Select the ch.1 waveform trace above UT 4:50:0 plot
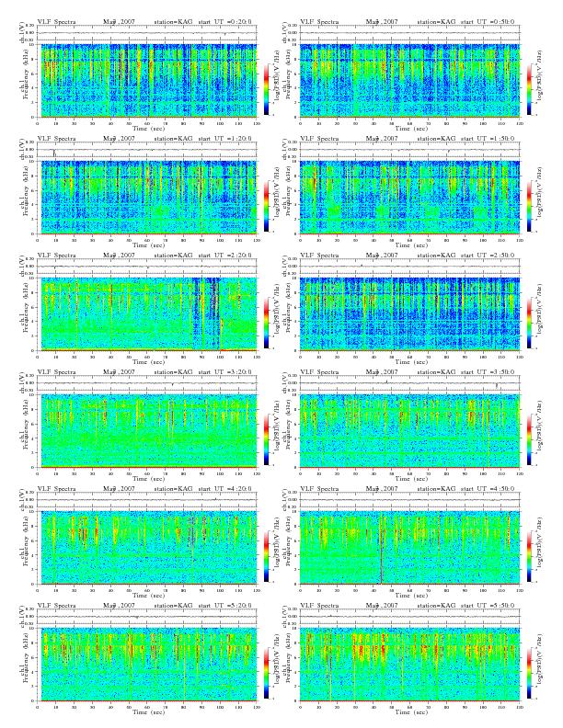The width and height of the screenshot is (563, 728). 409,499
